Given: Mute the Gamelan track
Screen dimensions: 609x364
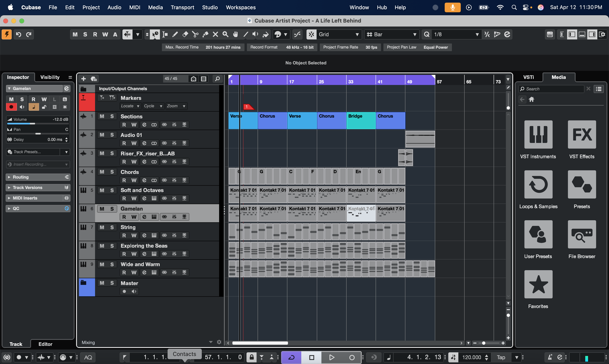Looking at the screenshot, I should (x=102, y=209).
